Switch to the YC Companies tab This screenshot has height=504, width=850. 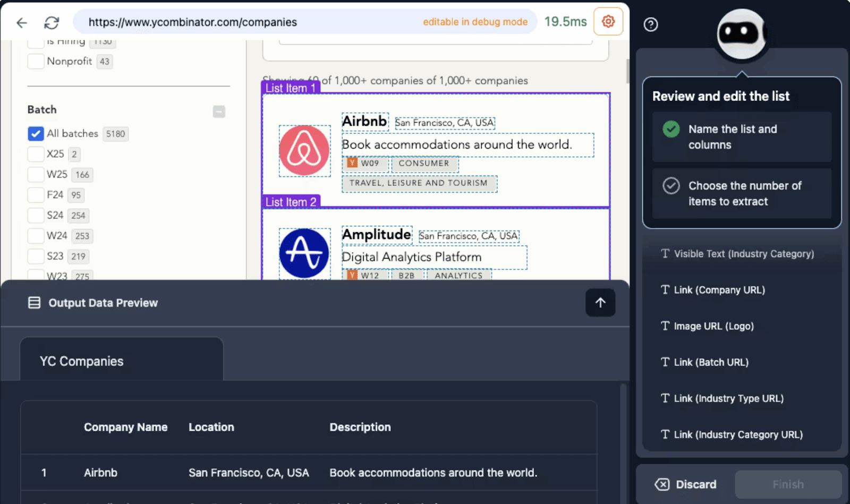pos(81,361)
